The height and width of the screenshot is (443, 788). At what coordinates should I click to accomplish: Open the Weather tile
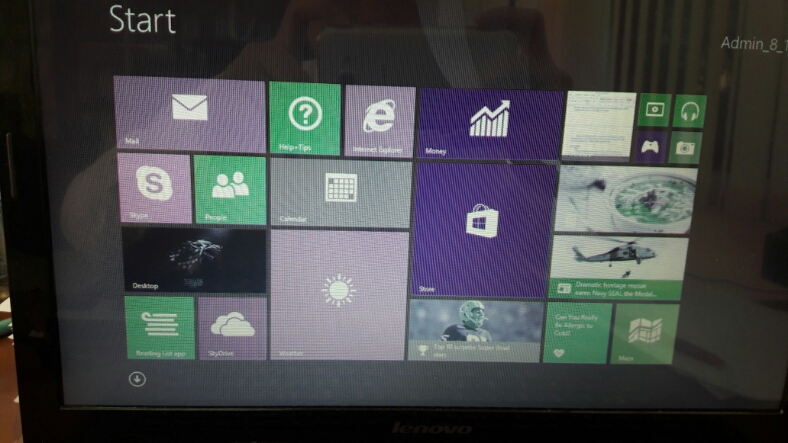coord(339,295)
